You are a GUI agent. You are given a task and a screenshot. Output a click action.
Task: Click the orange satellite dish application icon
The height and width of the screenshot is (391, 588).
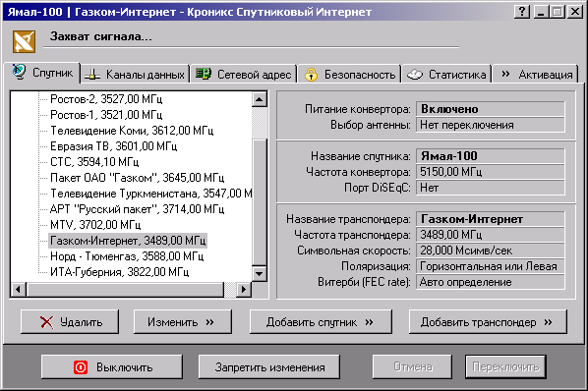pos(24,41)
